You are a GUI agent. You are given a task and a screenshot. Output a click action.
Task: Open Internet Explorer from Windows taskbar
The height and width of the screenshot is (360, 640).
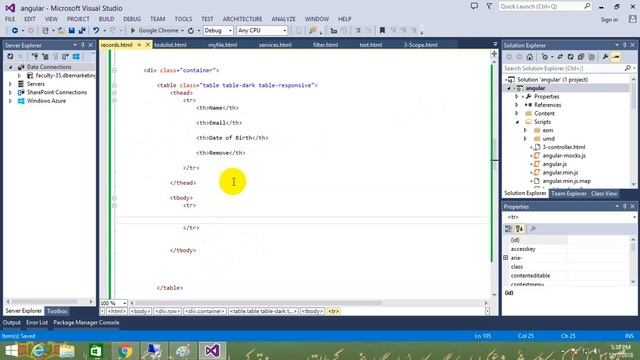pos(39,351)
